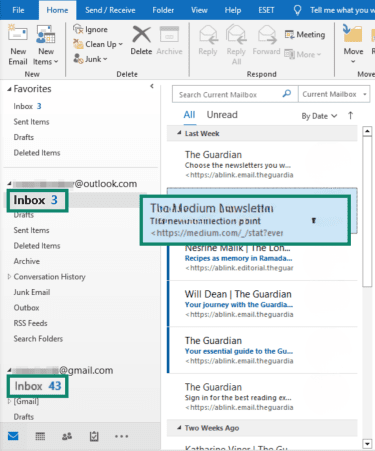Click the People navigation icon
This screenshot has height=451, width=375.
(x=67, y=436)
